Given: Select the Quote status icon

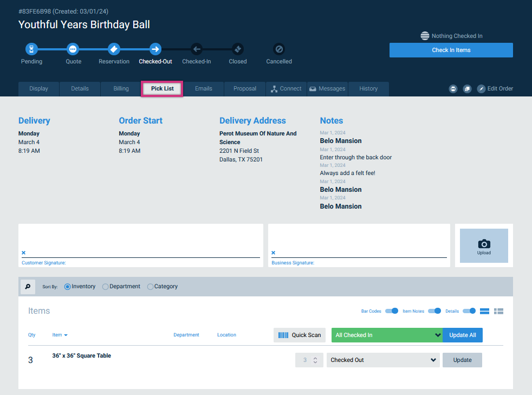Looking at the screenshot, I should (x=73, y=49).
